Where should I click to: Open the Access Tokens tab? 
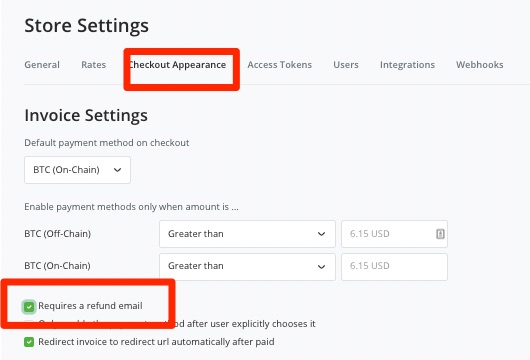tap(280, 65)
